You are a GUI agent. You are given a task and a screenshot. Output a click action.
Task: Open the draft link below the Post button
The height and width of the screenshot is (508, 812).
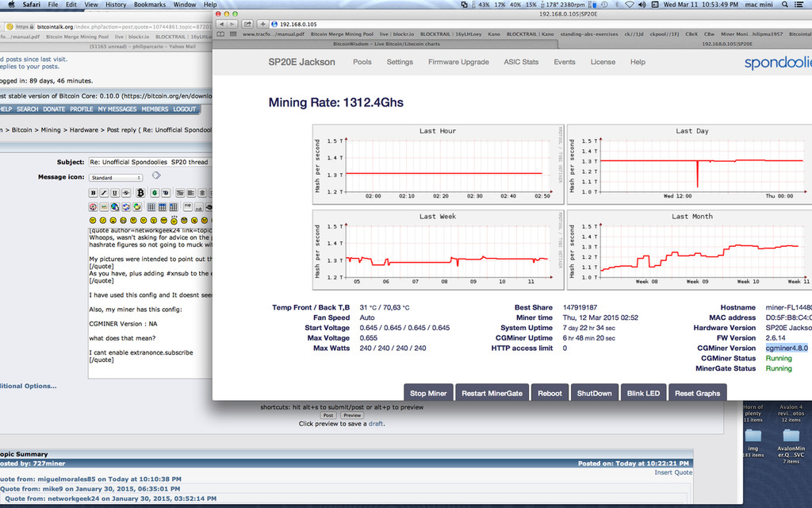[x=375, y=424]
